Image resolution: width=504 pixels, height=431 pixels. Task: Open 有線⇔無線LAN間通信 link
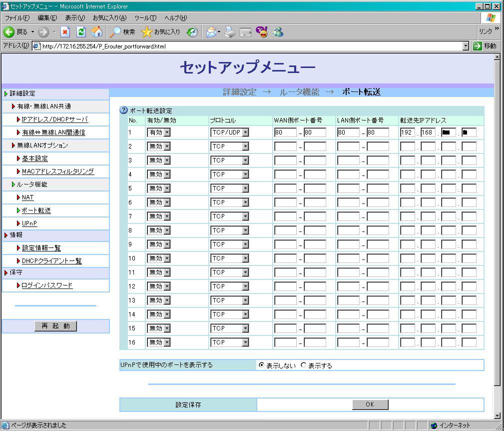(53, 132)
